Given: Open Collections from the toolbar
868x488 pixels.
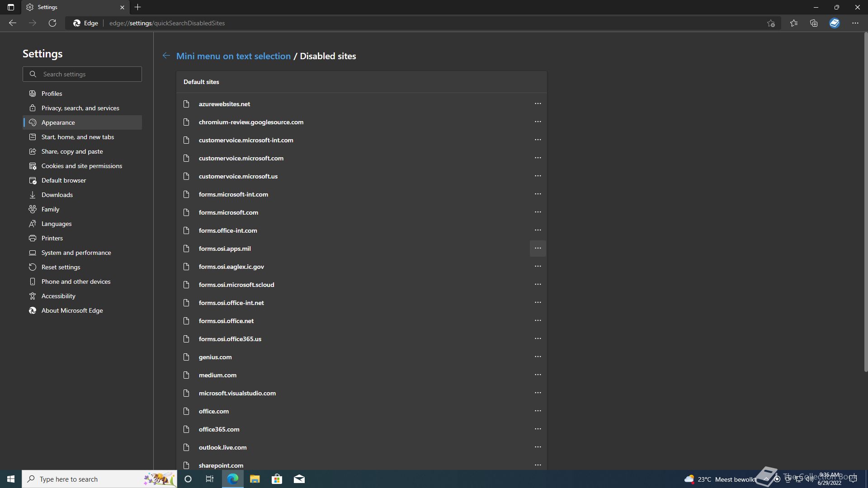Looking at the screenshot, I should 814,23.
